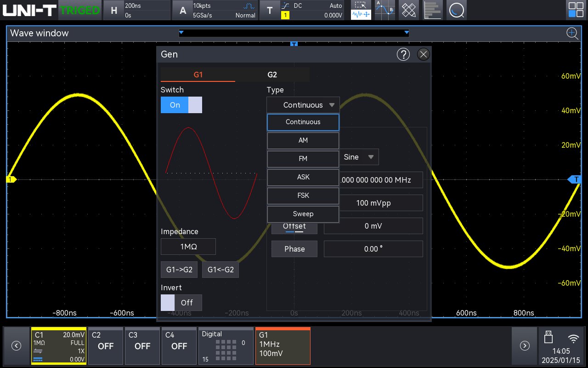
Task: Open the A acquisition settings
Action: [x=215, y=10]
